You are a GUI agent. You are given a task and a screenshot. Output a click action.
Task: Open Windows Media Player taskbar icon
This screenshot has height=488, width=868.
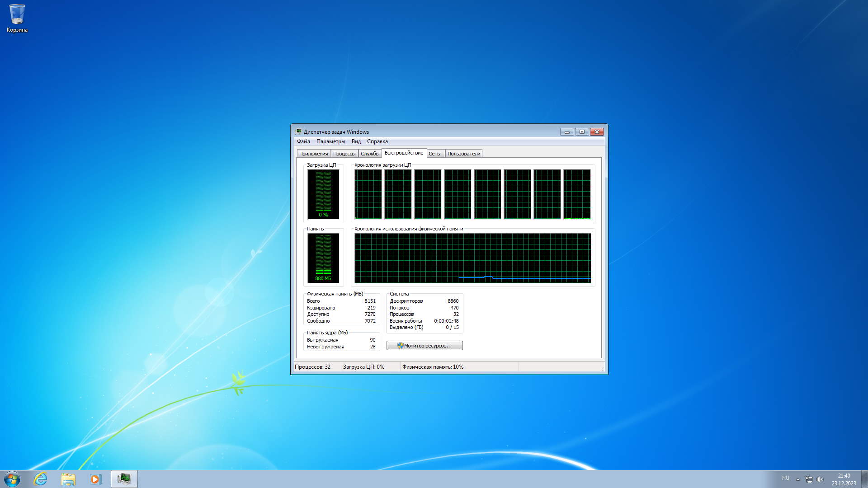click(95, 479)
